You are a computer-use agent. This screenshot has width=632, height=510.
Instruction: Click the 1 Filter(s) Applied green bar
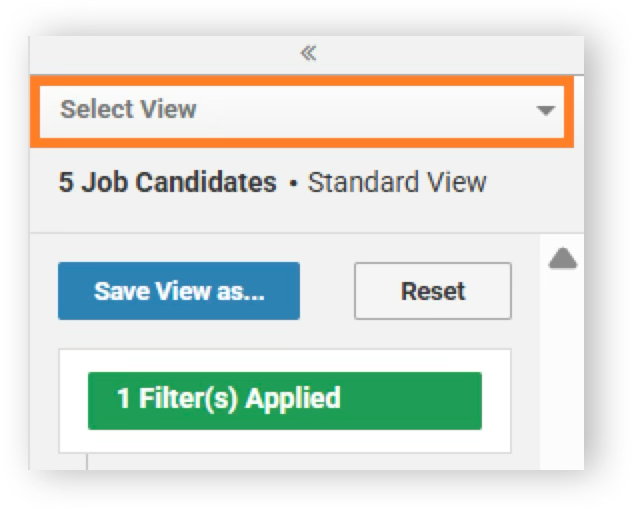click(x=285, y=401)
